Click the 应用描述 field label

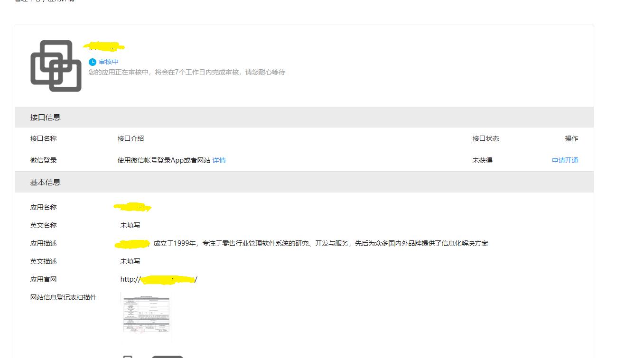(44, 243)
